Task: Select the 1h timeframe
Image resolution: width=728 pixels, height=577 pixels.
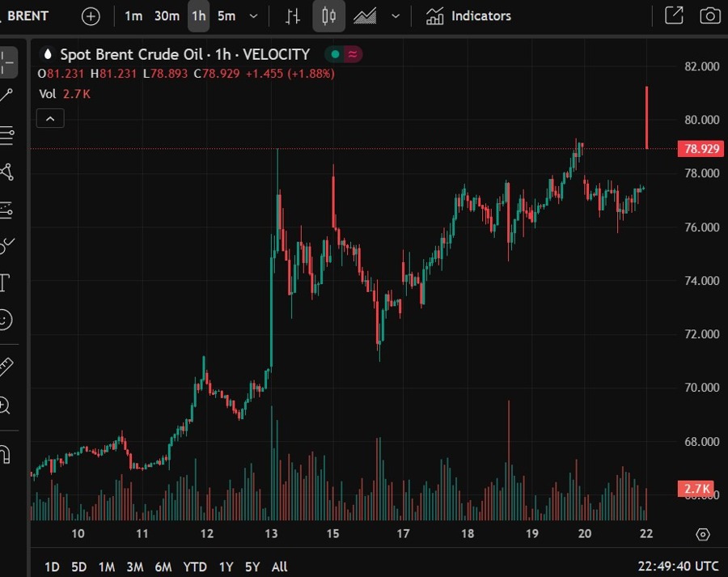Action: (x=199, y=16)
